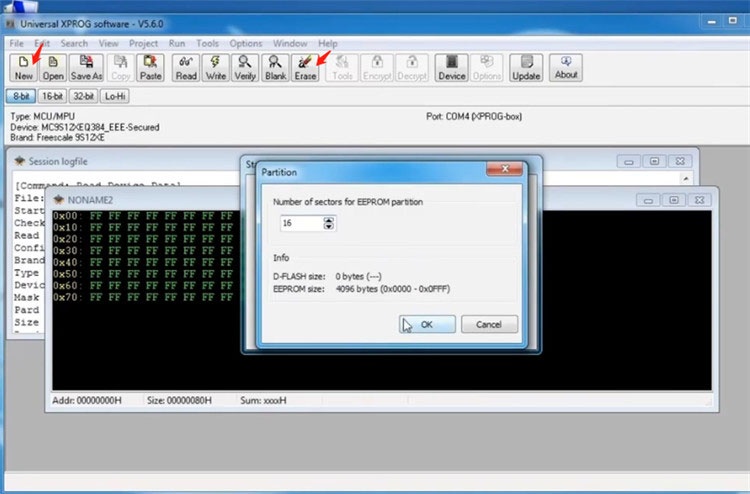Click the Verify toolbar icon
Screen dimensions: 750x494
click(245, 67)
